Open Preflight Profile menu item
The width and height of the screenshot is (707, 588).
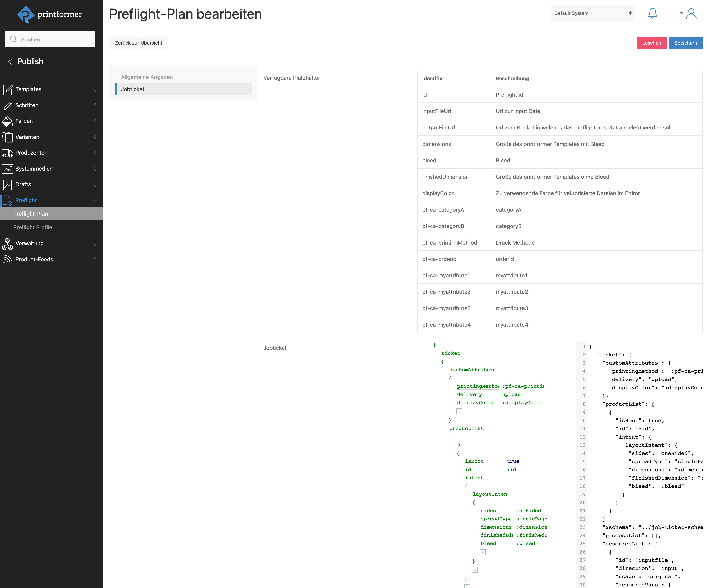click(x=33, y=227)
